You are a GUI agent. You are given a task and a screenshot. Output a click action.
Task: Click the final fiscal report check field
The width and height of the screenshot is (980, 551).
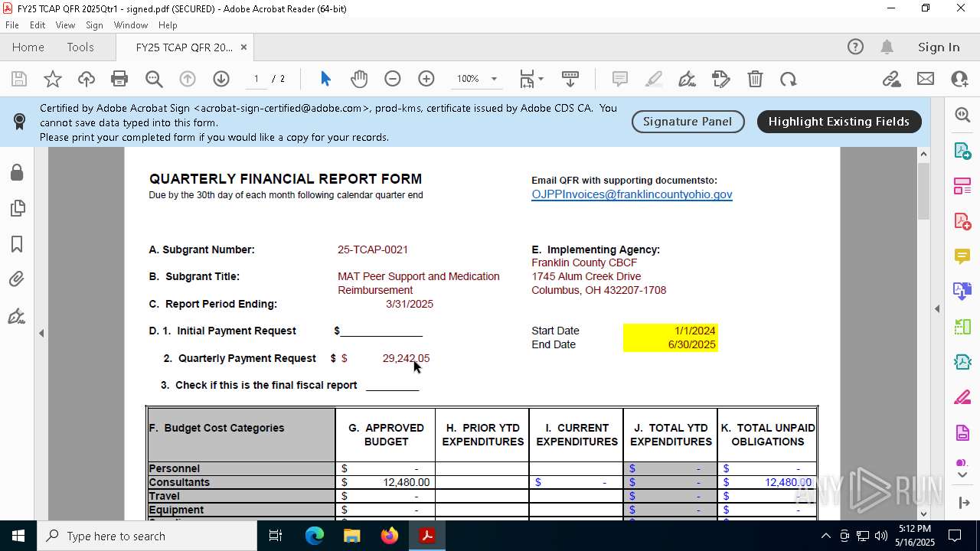(392, 385)
